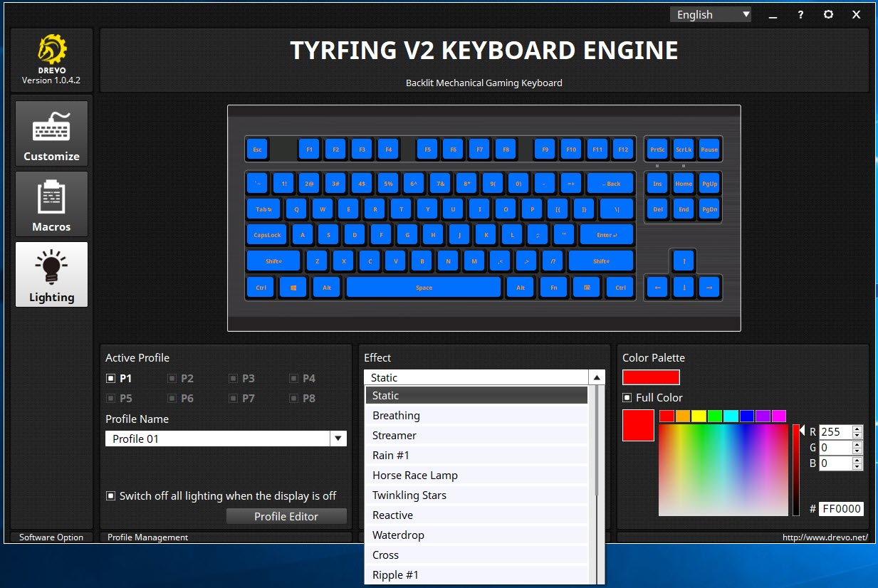
Task: Collapse the Effect dropdown arrow
Action: pos(597,378)
